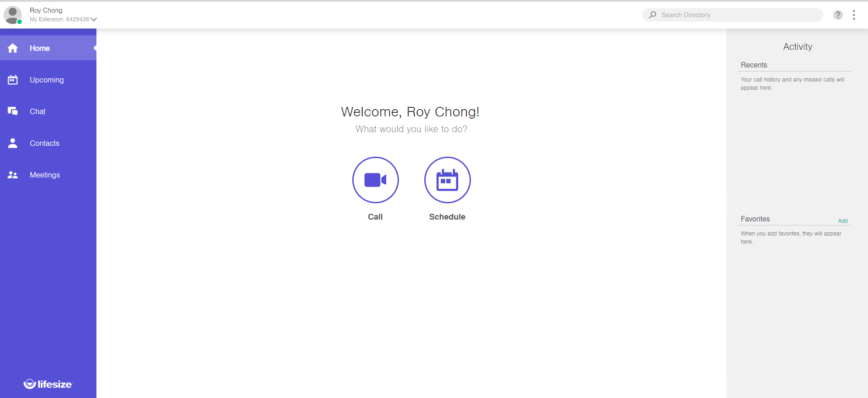The width and height of the screenshot is (868, 398).
Task: Click the Call label
Action: (x=375, y=217)
